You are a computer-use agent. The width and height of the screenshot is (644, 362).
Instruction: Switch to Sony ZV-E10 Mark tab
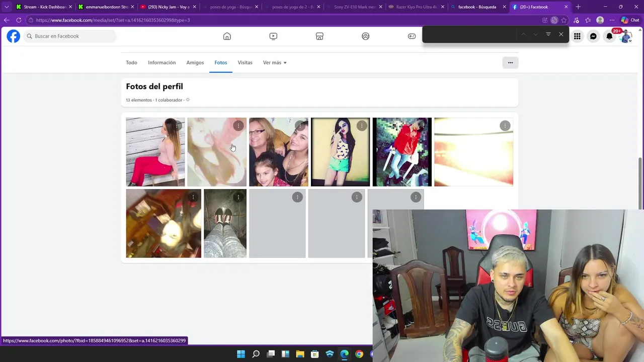coord(354,7)
